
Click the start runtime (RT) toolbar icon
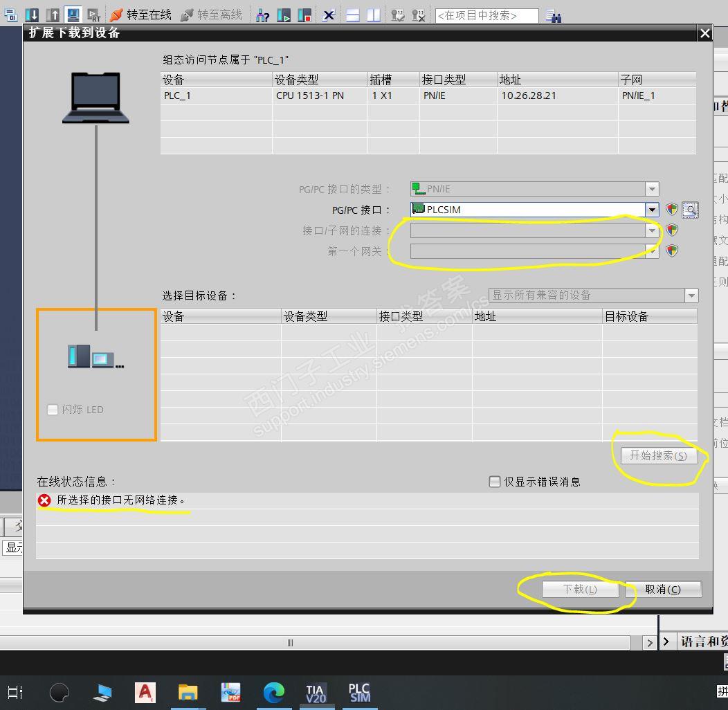94,15
